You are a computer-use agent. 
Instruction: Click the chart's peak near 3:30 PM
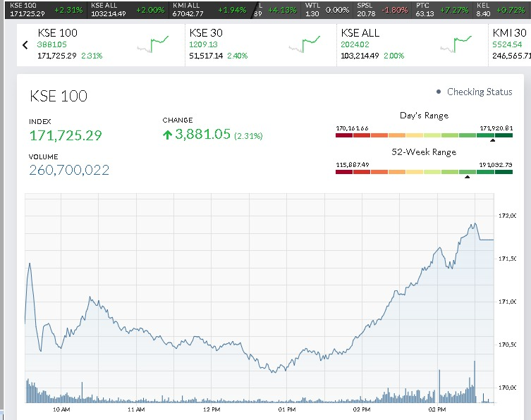click(x=475, y=223)
